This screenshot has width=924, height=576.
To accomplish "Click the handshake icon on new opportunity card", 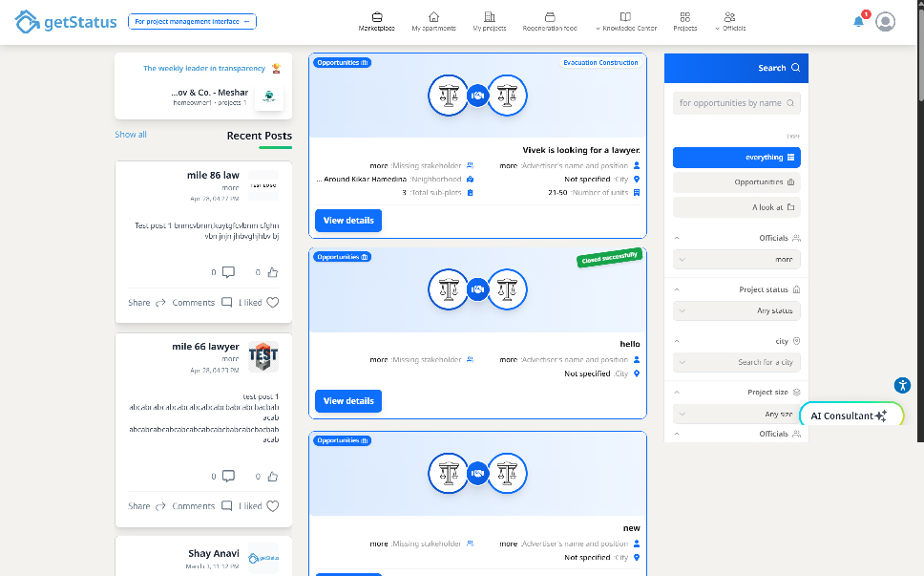I will (x=478, y=474).
